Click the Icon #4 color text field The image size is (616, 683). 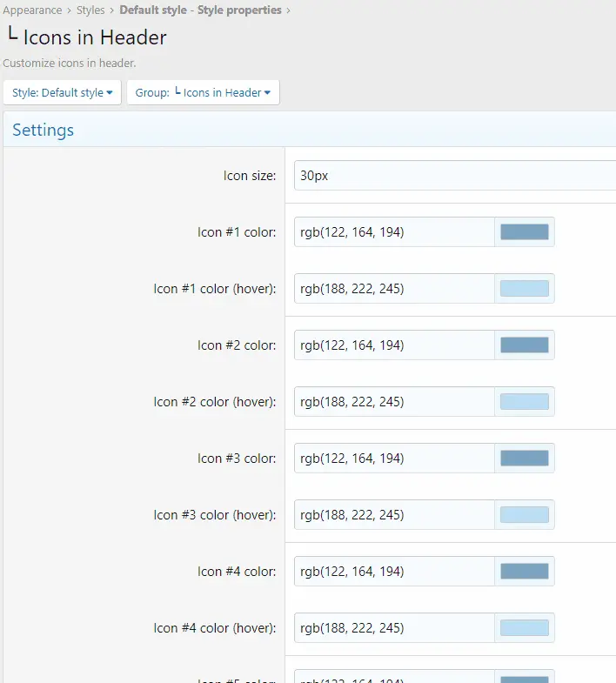[x=394, y=572]
